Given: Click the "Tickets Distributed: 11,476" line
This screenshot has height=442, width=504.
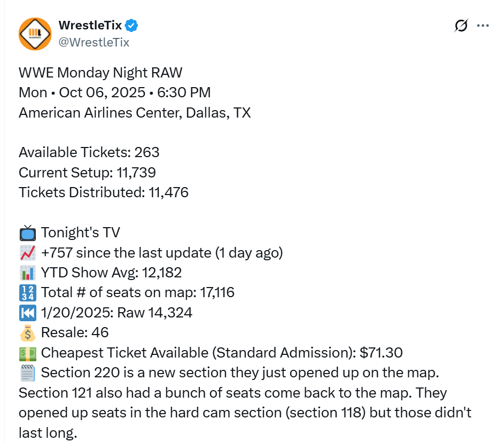Looking at the screenshot, I should coord(103,192).
